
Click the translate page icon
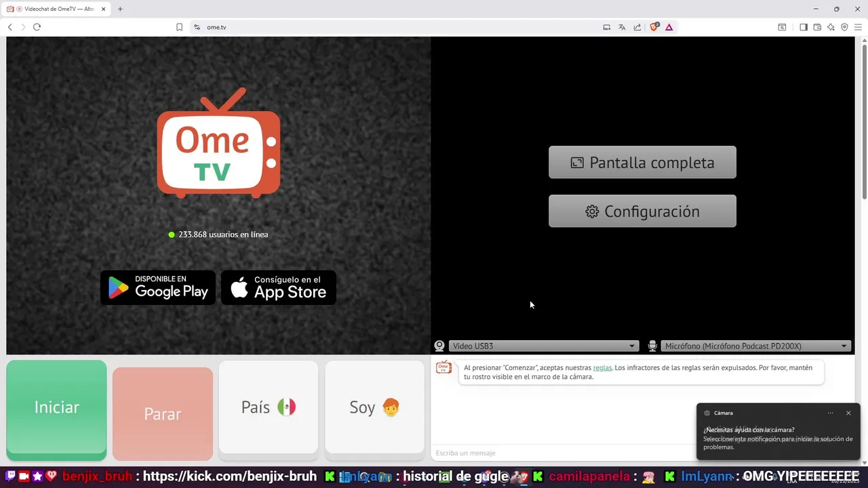[x=622, y=27]
